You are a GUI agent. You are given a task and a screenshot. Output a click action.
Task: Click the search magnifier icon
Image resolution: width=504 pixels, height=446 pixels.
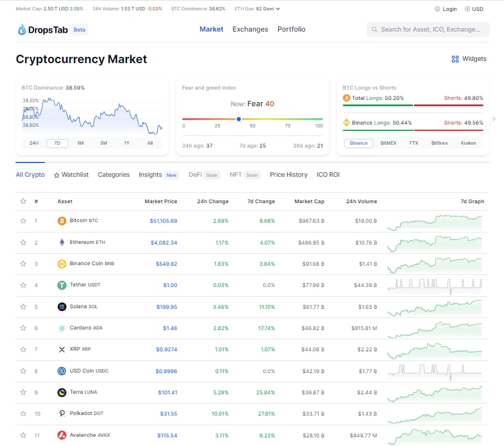tap(374, 30)
